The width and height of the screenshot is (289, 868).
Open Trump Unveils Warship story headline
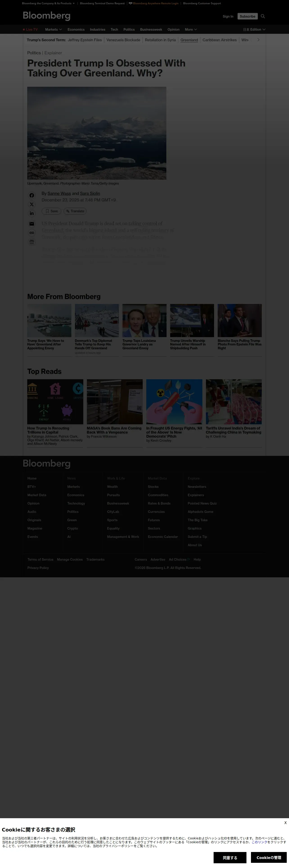point(188,344)
